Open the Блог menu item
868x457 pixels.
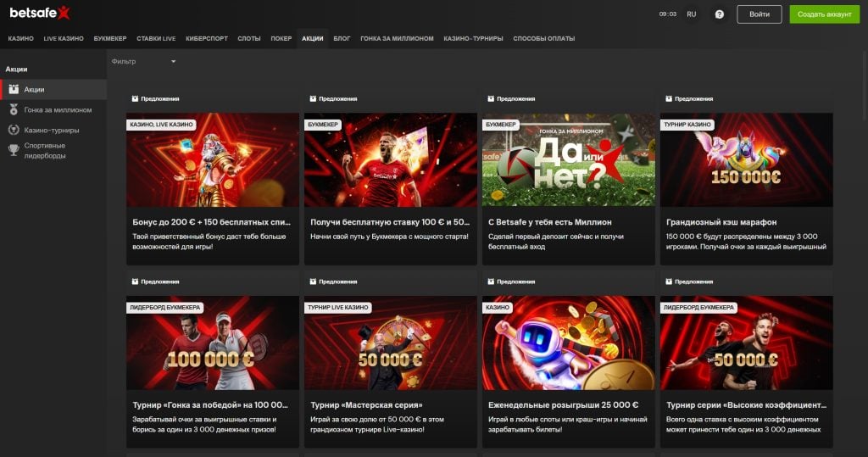click(342, 39)
